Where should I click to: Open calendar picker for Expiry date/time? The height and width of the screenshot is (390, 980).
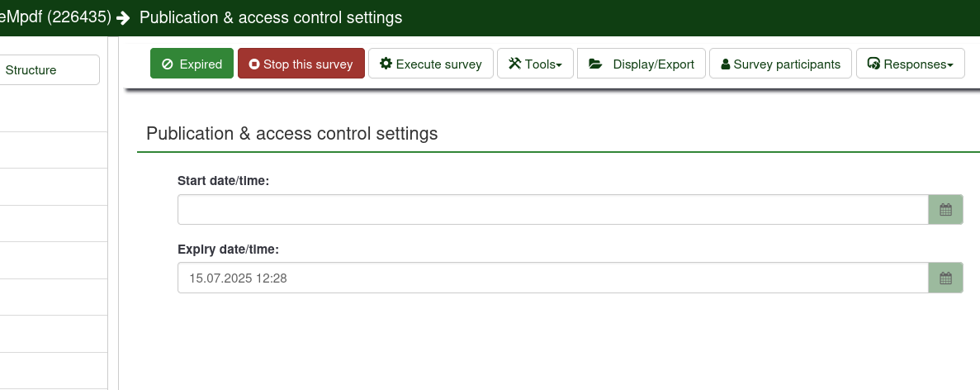pos(945,278)
